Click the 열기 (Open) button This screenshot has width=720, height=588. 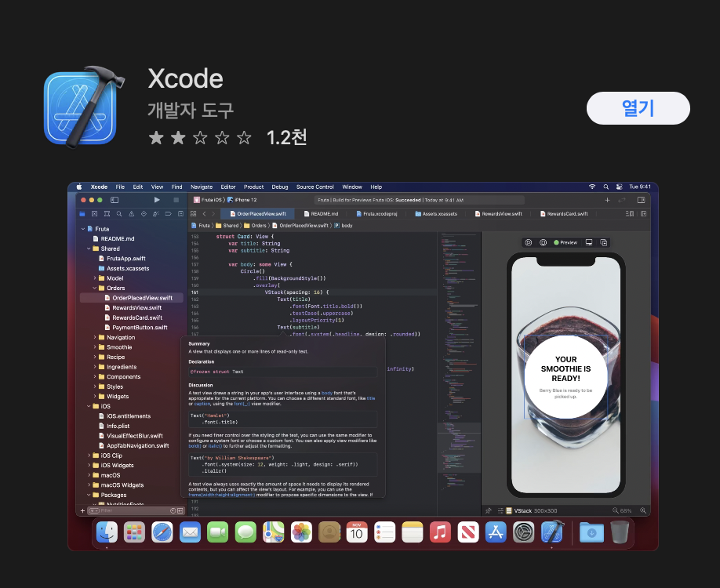(x=638, y=108)
